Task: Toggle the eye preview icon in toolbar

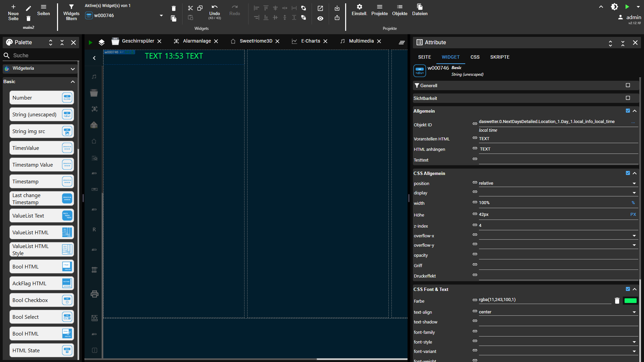Action: point(320,18)
